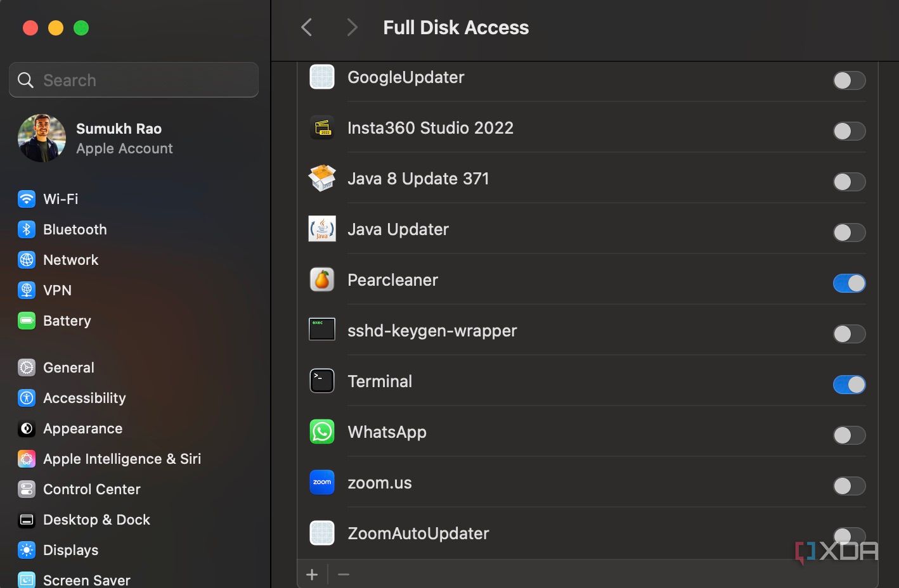Click the Java 8 Update 371 package icon
This screenshot has height=588, width=899.
[322, 179]
